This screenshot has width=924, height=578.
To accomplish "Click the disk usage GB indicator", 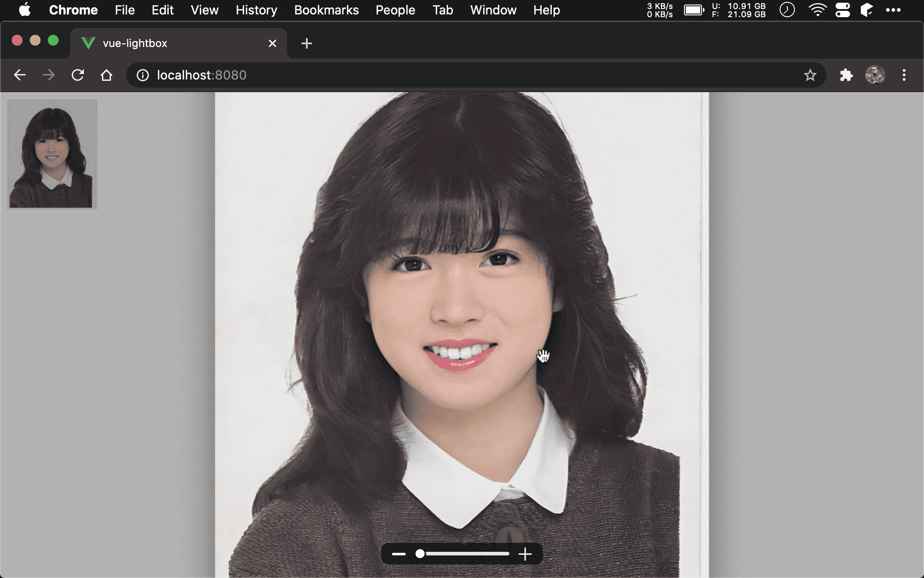I will coord(739,10).
